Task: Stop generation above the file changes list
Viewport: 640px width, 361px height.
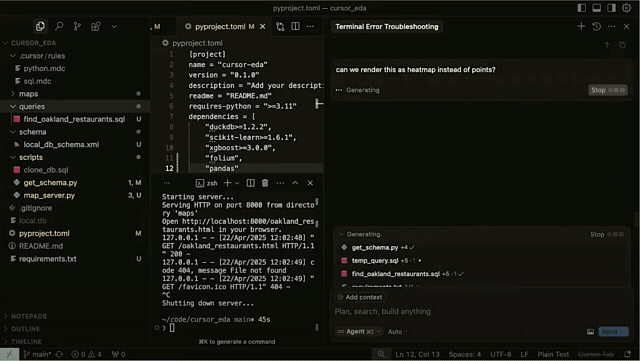Action: coord(607,234)
